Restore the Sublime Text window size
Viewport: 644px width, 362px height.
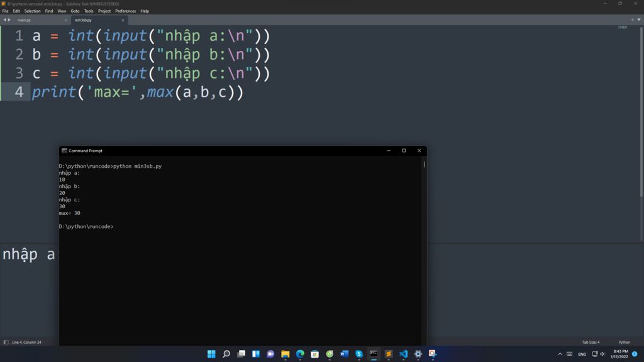[x=620, y=3]
